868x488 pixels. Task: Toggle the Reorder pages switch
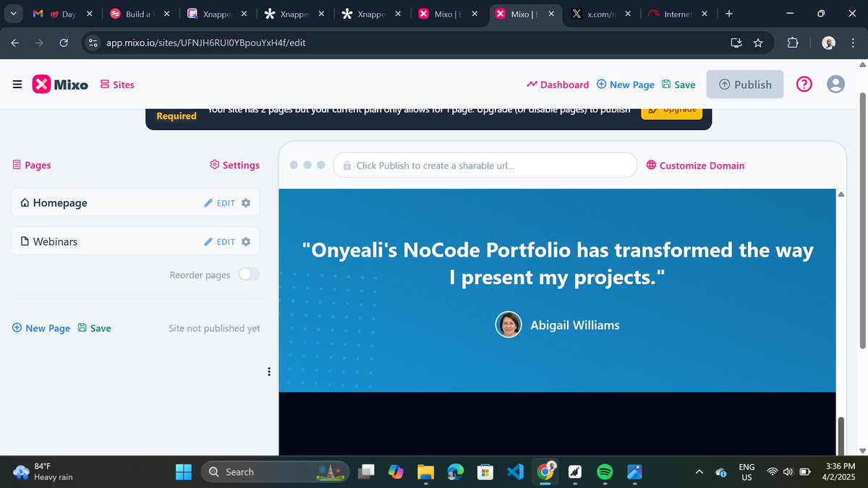click(x=249, y=274)
